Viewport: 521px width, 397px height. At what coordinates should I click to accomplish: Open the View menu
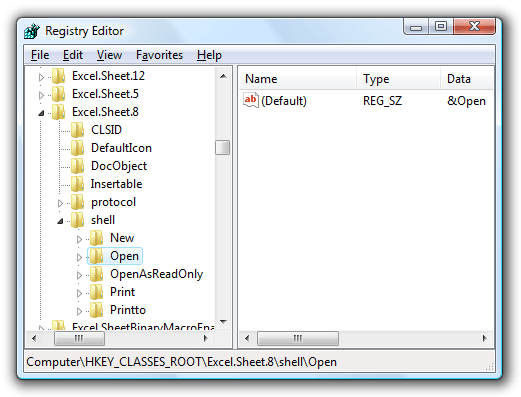point(109,55)
